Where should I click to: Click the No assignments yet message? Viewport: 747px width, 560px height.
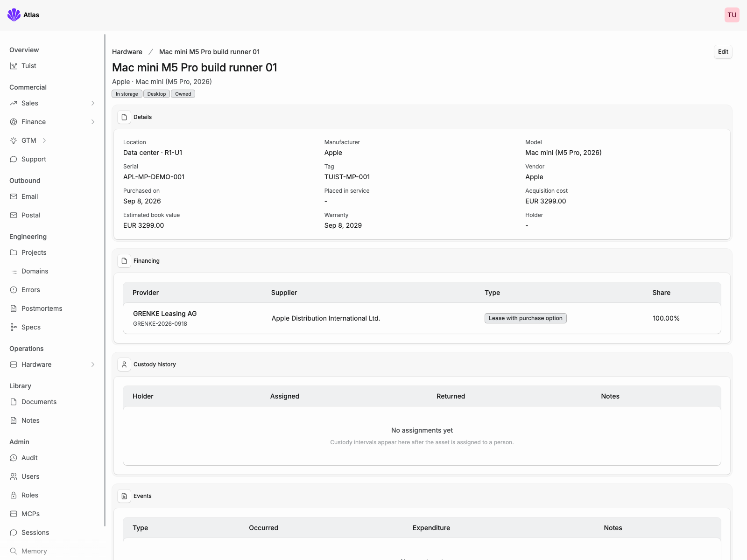(x=422, y=430)
